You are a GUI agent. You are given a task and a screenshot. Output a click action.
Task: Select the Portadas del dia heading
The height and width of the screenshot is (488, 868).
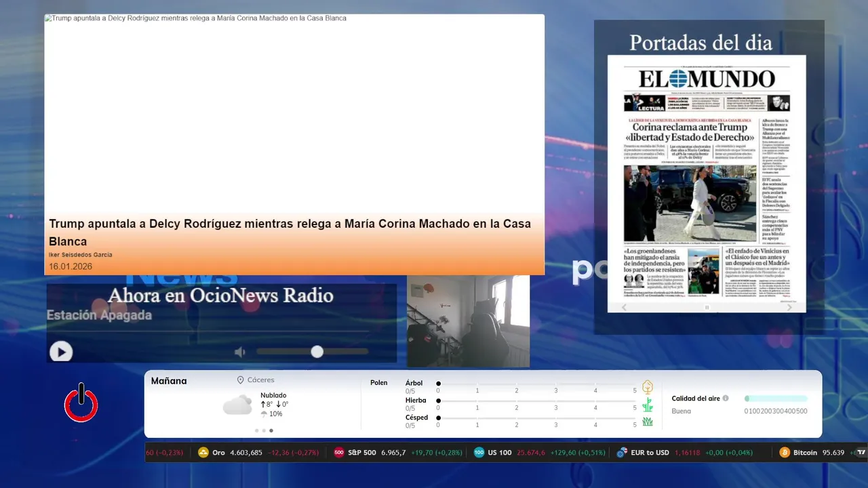[701, 43]
